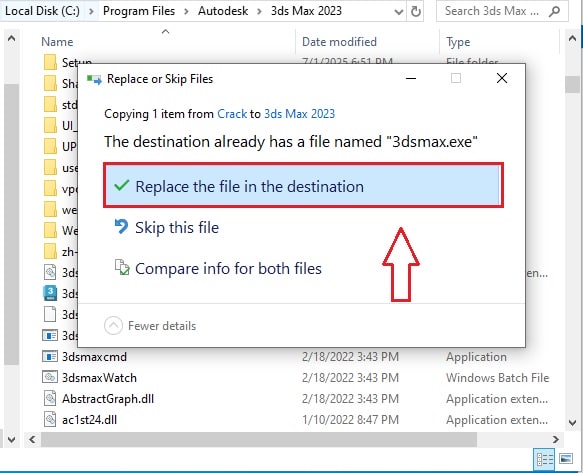Screen dimensions: 583x473
Task: Select ac1st24.dll file
Action: click(89, 420)
